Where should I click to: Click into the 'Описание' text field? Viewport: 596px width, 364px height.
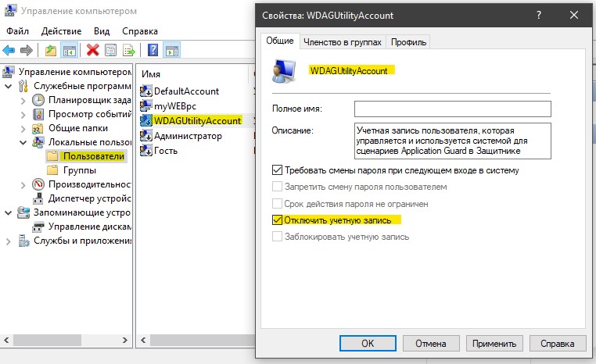(x=452, y=141)
